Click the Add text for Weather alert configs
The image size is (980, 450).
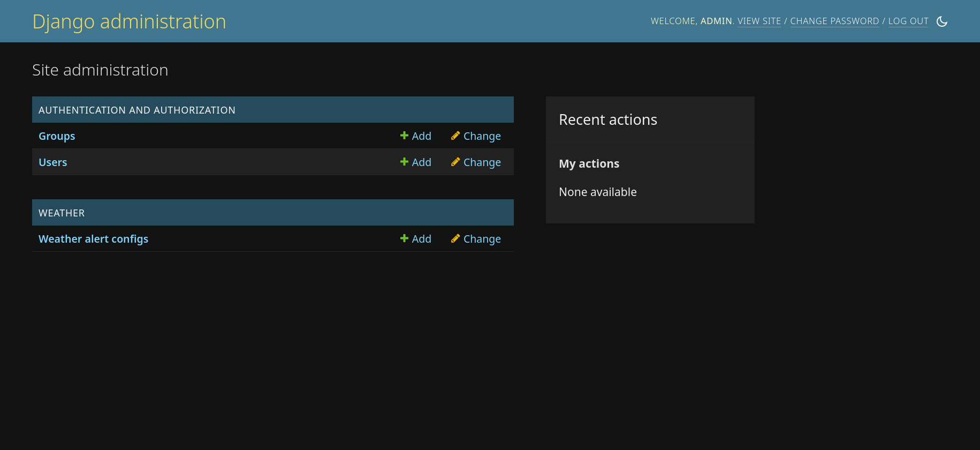pyautogui.click(x=422, y=239)
